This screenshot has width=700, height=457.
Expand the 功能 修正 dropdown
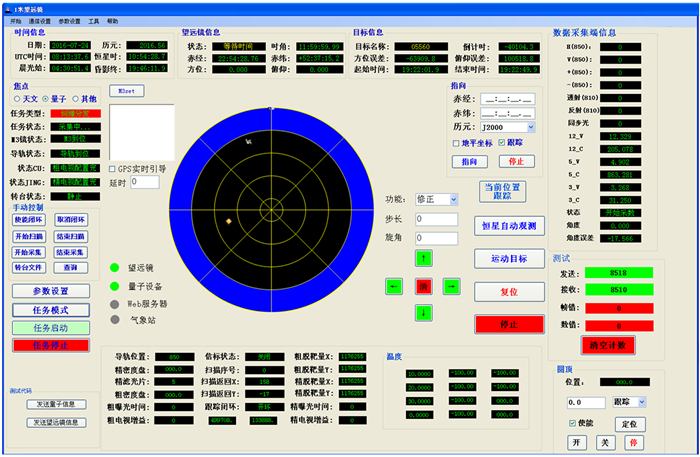tap(452, 199)
